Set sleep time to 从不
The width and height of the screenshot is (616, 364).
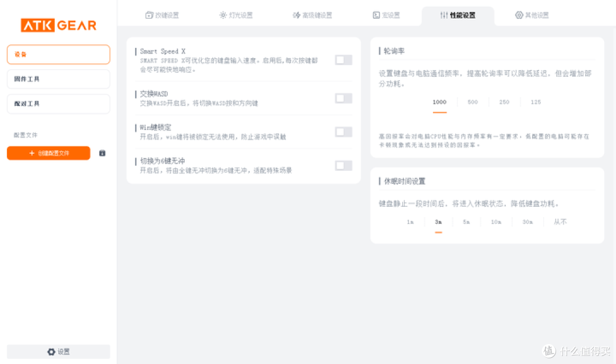[x=560, y=222]
